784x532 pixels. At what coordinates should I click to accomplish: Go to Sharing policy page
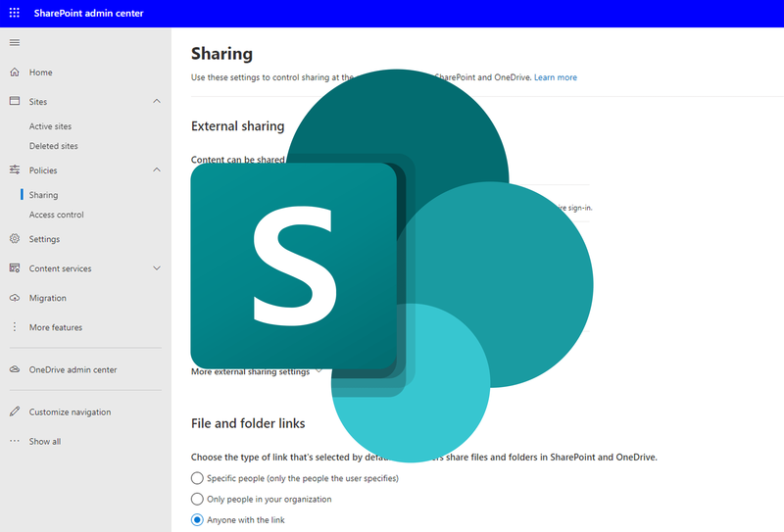(43, 195)
